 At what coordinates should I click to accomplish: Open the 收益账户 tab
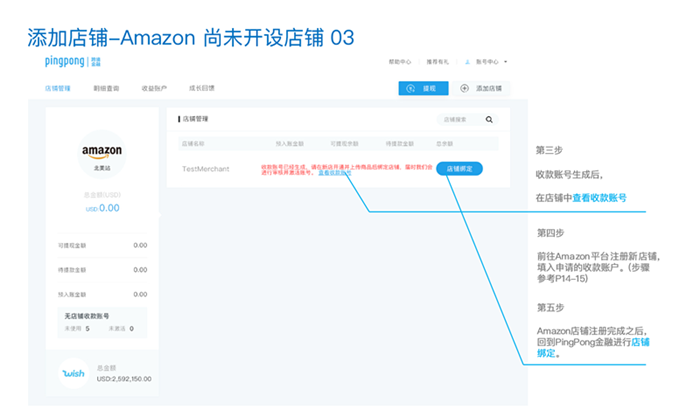click(154, 88)
